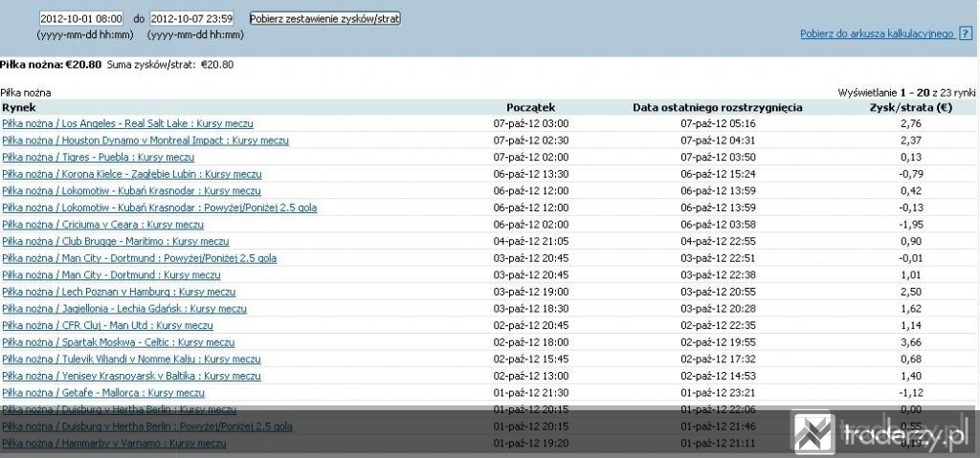Click Pobierz zestawienie zysków/strat button
The height and width of the screenshot is (458, 980).
[x=325, y=19]
